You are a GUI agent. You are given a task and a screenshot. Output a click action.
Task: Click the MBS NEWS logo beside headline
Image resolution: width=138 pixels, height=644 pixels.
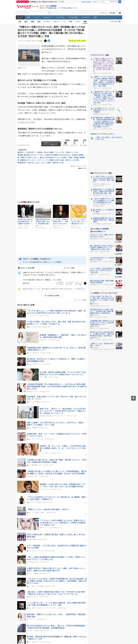[77, 41]
